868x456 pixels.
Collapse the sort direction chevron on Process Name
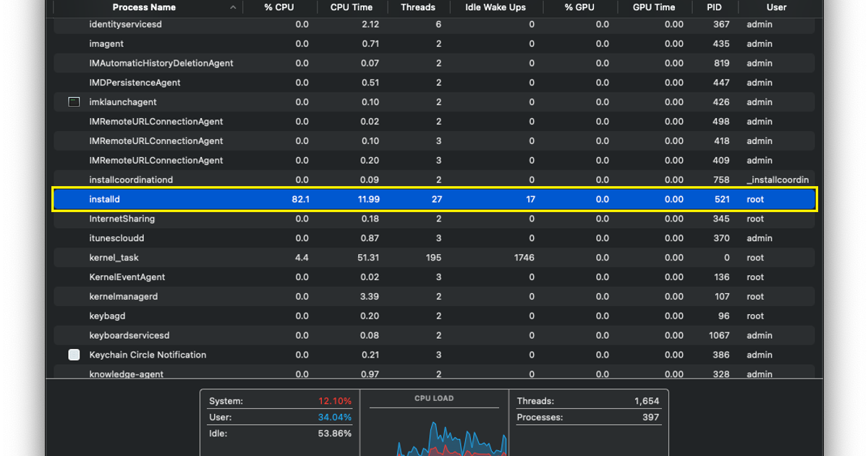point(233,7)
